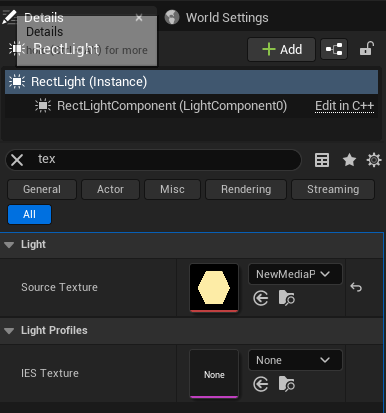Select RectLightComponent (LightComponent0) row
The width and height of the screenshot is (386, 413).
click(x=192, y=106)
